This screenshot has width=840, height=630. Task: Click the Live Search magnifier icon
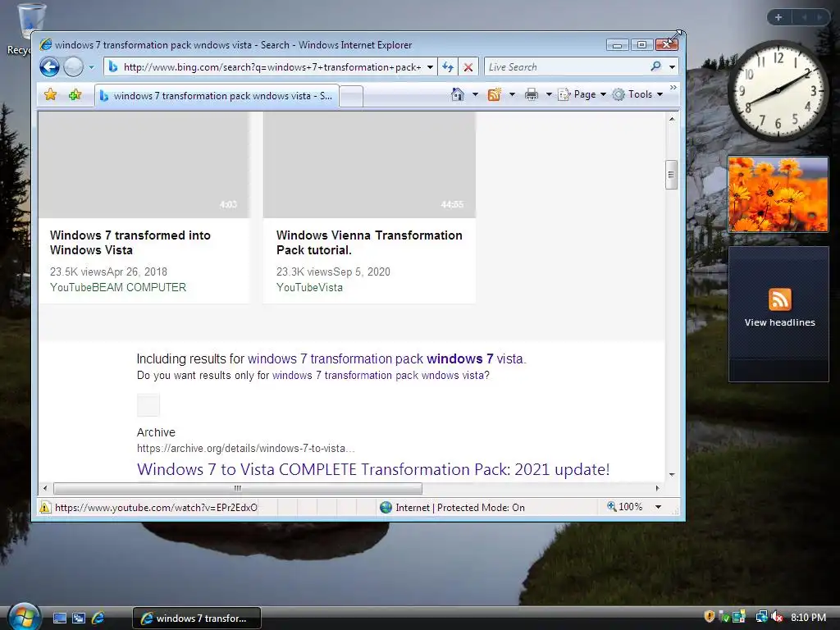click(655, 66)
